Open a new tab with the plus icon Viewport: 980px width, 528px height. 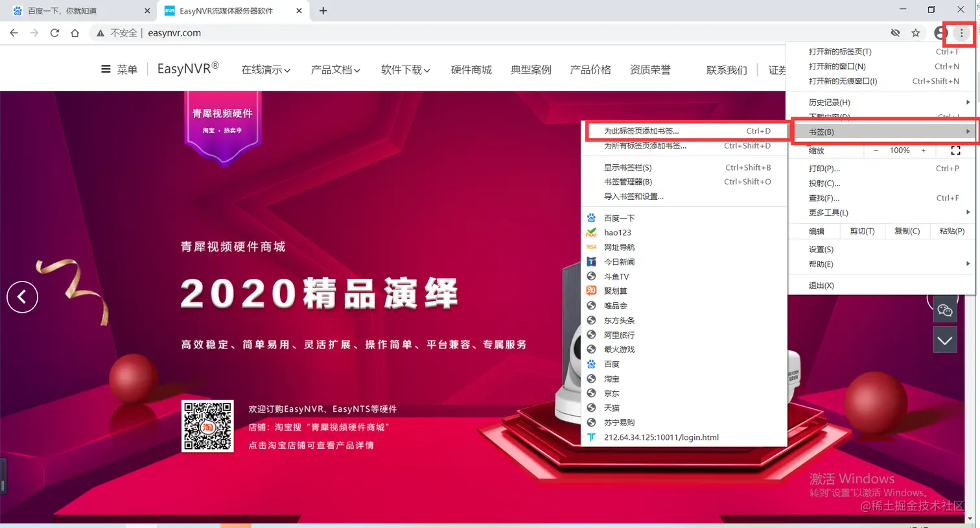[x=323, y=10]
